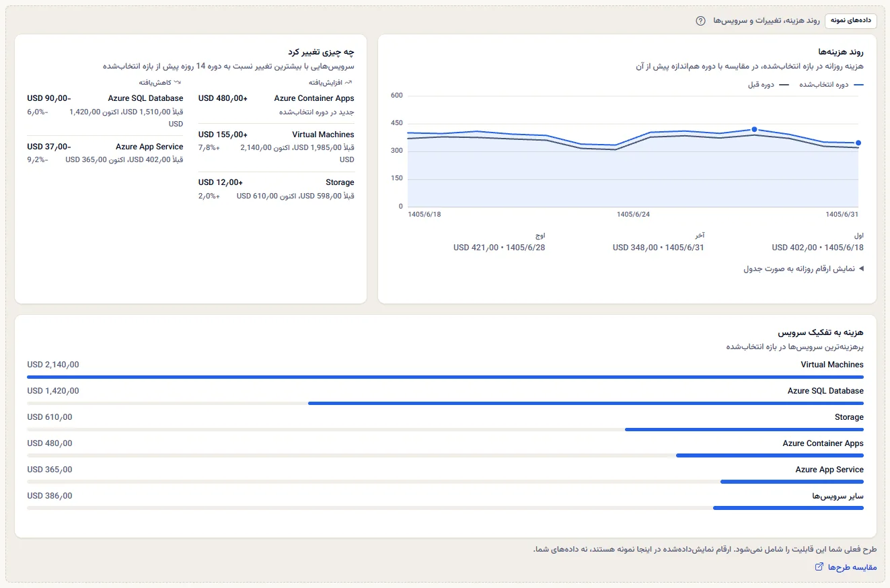Viewport: 890px width, 588px height.
Task: Select the Azure App Service cost bar
Action: 792,482
